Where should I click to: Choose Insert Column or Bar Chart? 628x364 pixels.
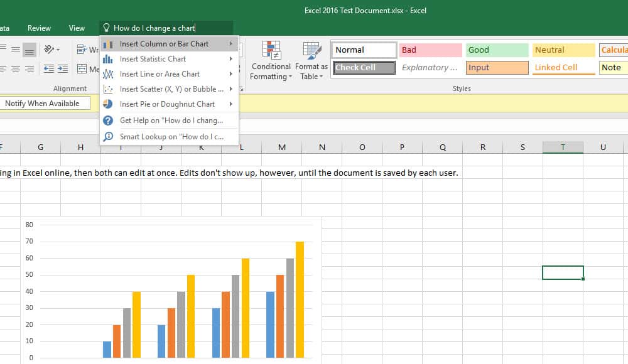click(169, 44)
